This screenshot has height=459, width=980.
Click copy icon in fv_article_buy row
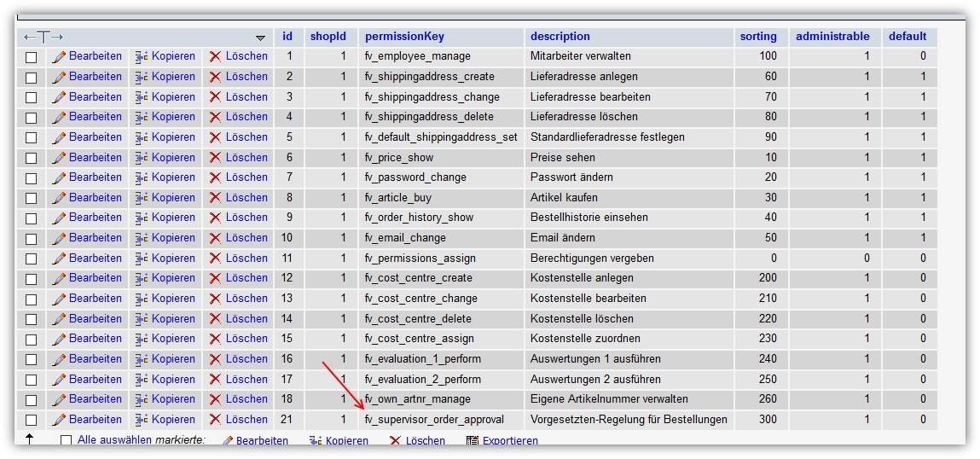tap(142, 198)
